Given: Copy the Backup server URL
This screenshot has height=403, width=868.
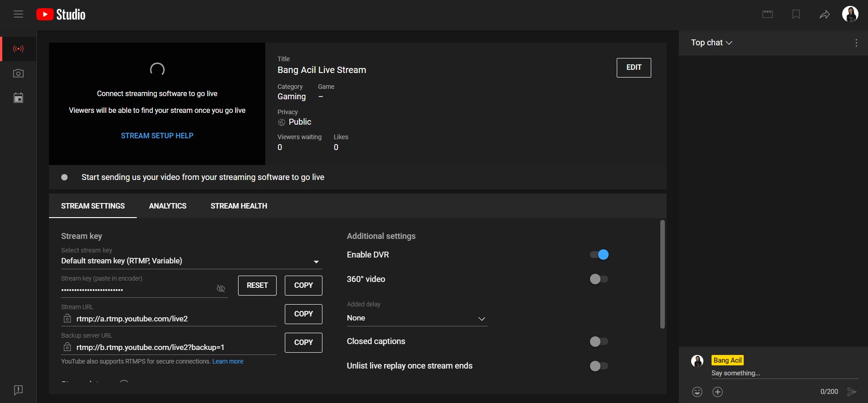Looking at the screenshot, I should click(303, 342).
